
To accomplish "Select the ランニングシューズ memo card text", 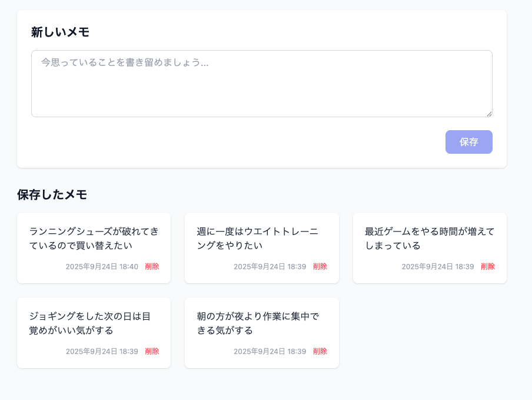I will click(94, 239).
